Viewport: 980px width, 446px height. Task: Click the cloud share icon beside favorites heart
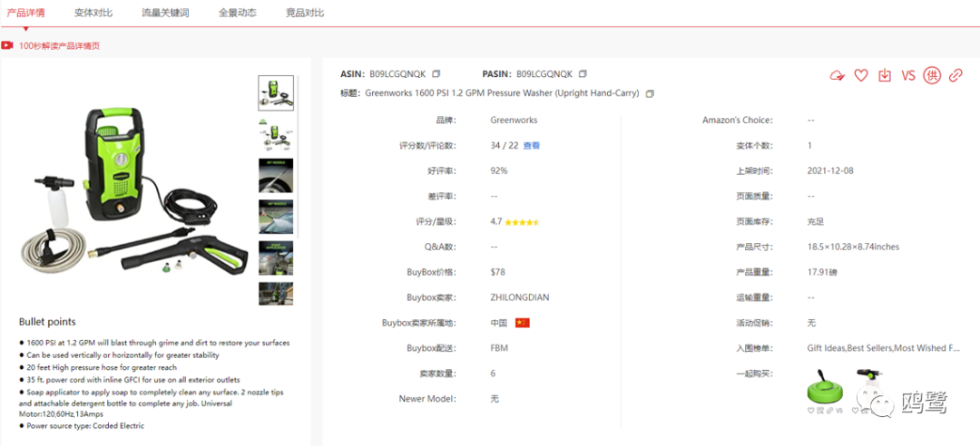(838, 75)
